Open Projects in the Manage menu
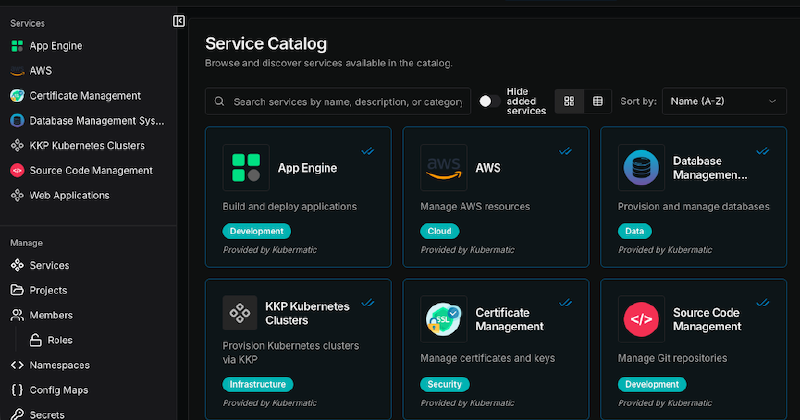The image size is (800, 420). click(48, 290)
